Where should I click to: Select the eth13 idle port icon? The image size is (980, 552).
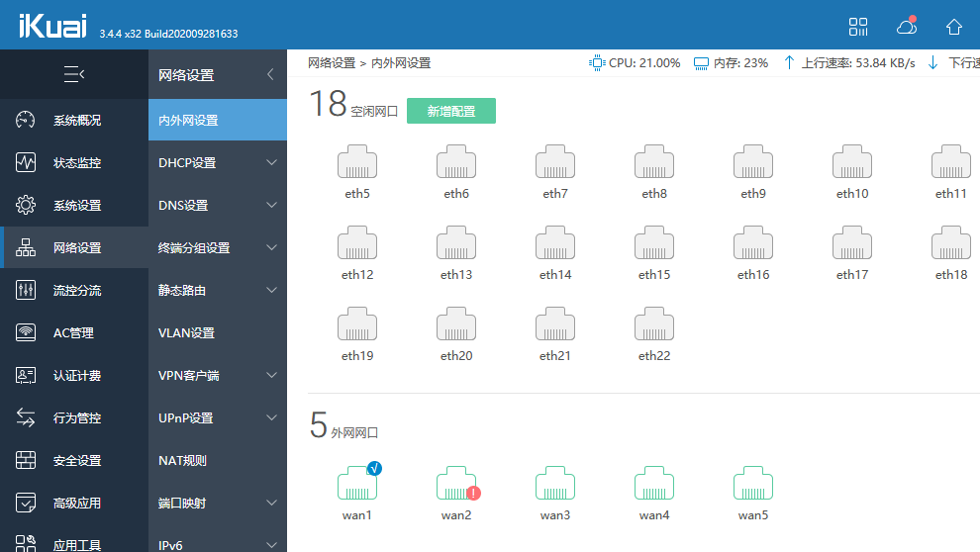click(x=456, y=243)
